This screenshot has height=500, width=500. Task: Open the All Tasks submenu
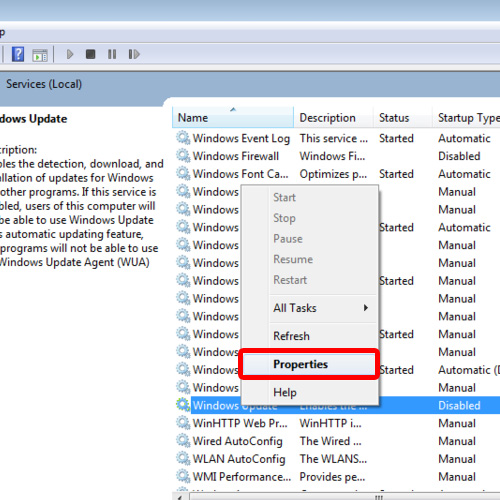point(309,308)
